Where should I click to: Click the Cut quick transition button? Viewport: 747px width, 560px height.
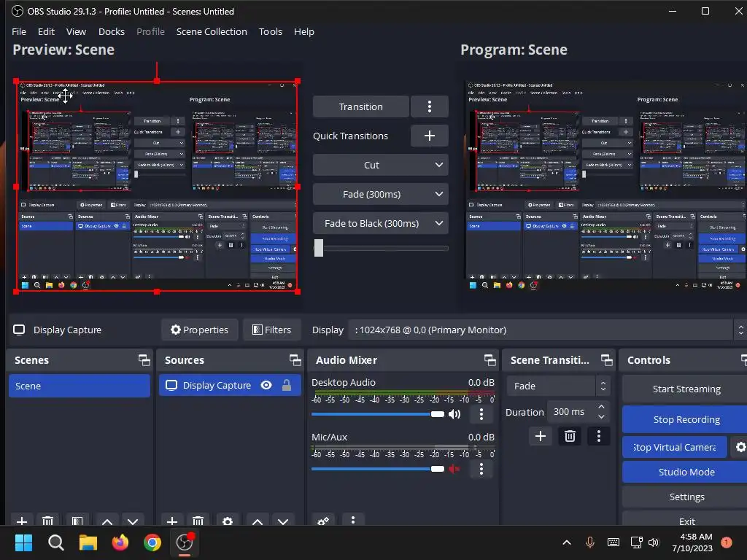tap(371, 165)
